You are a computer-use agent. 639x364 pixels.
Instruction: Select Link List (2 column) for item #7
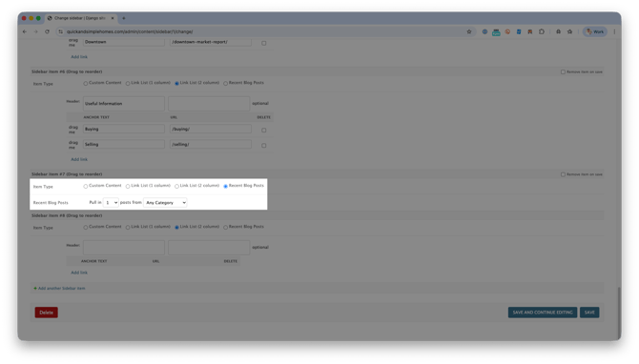(176, 186)
